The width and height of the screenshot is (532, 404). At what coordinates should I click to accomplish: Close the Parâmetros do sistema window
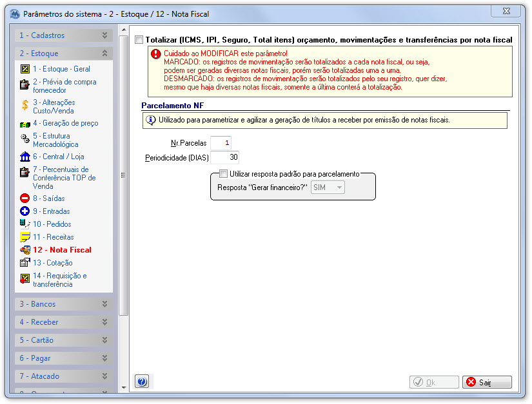click(506, 11)
